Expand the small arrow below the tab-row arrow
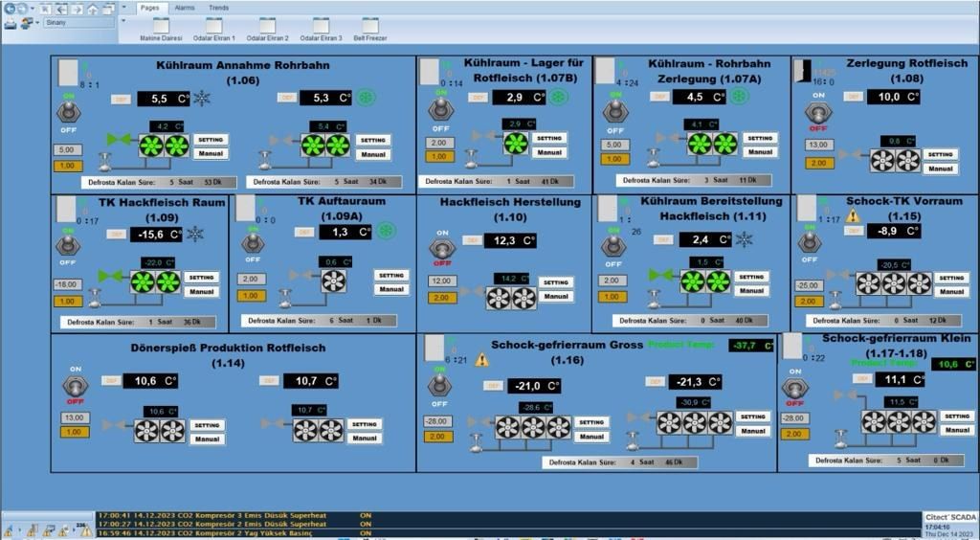 pyautogui.click(x=123, y=20)
